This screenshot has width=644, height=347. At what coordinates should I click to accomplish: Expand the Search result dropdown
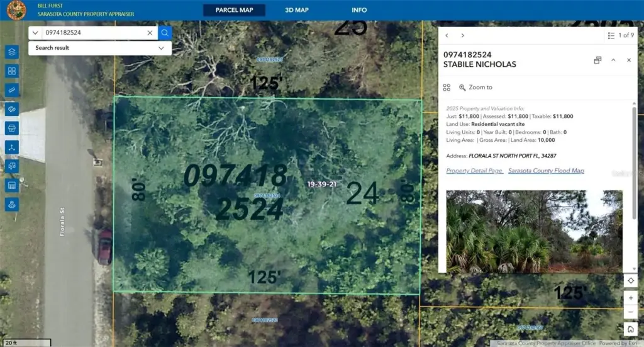tap(161, 48)
